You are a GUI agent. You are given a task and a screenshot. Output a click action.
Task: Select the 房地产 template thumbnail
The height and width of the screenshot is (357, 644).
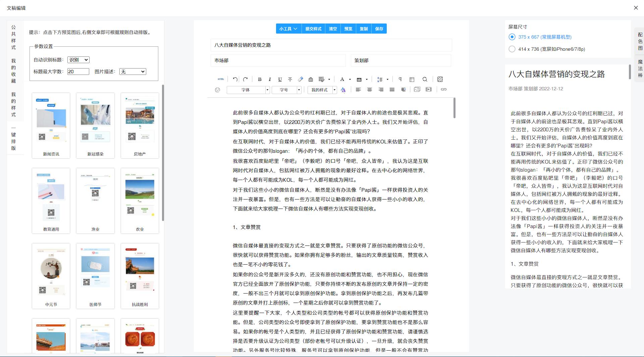tap(140, 125)
